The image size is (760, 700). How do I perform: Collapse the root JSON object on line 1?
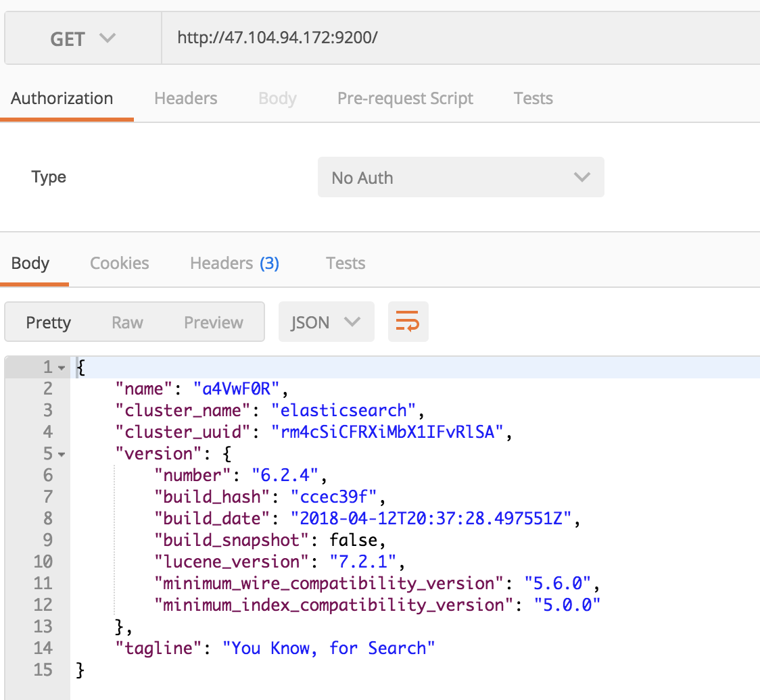[62, 368]
